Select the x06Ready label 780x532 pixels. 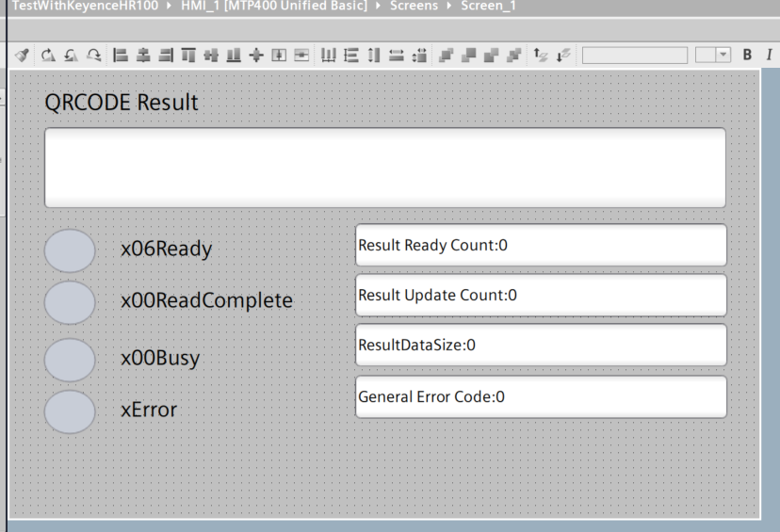(x=167, y=249)
